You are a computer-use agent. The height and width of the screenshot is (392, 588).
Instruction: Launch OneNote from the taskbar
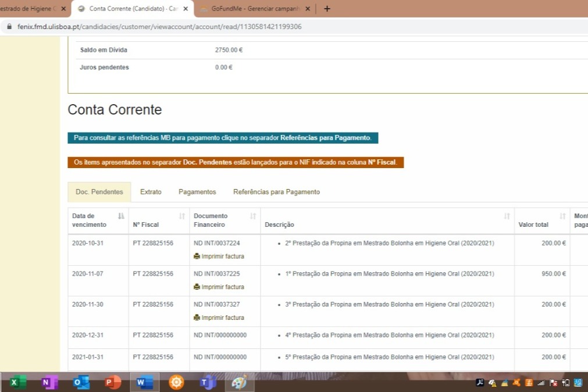point(49,382)
